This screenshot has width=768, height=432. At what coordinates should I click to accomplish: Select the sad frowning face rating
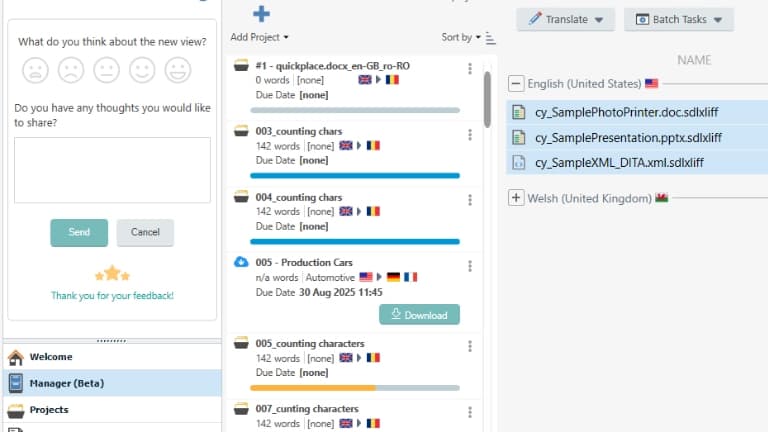tap(71, 70)
